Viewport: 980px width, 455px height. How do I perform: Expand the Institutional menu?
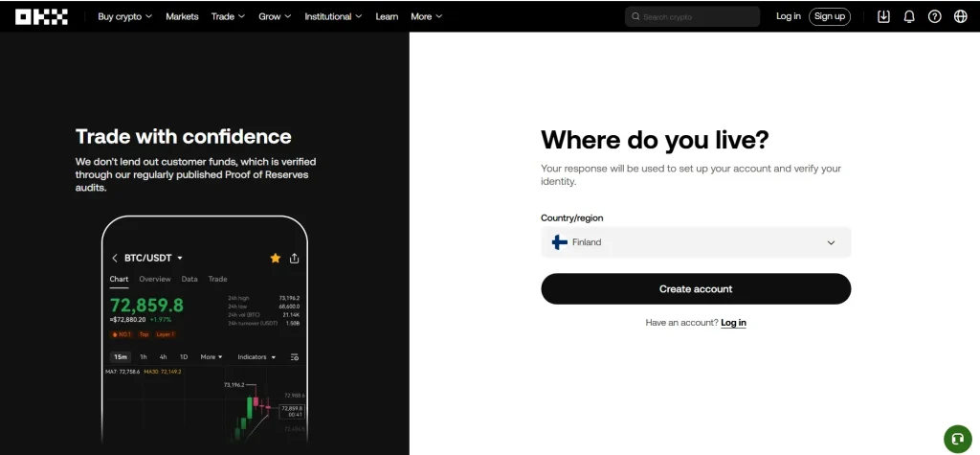coord(333,16)
